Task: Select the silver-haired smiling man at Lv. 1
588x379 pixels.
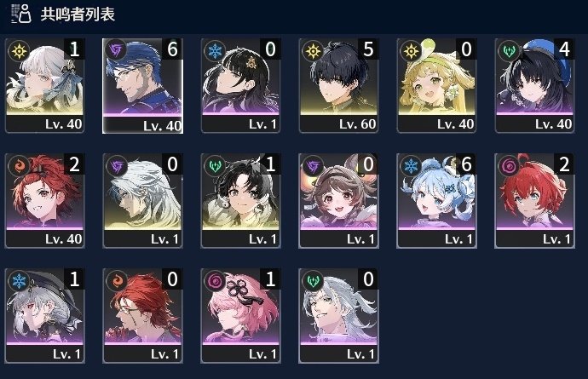Action: click(338, 316)
